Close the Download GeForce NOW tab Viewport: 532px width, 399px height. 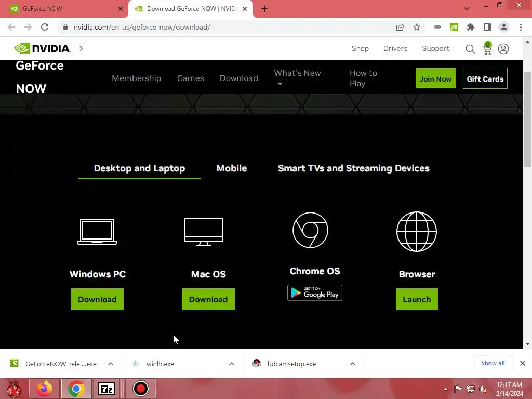tap(245, 9)
